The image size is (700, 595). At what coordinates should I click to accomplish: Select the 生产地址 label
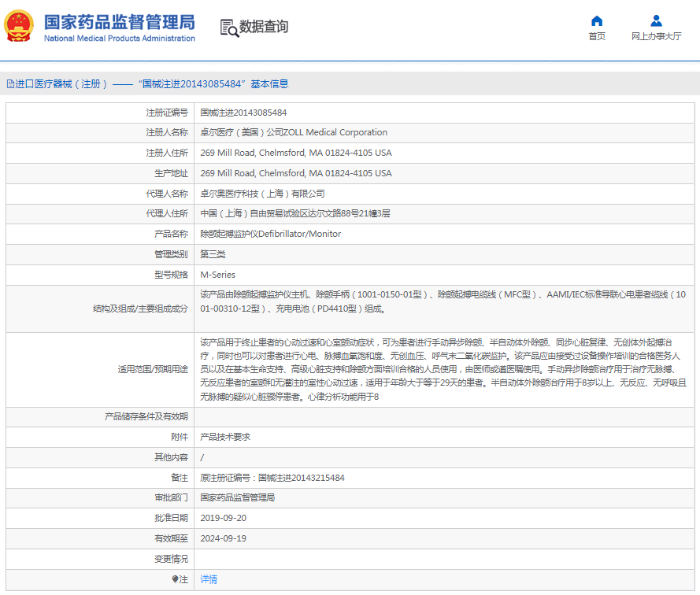tap(172, 173)
